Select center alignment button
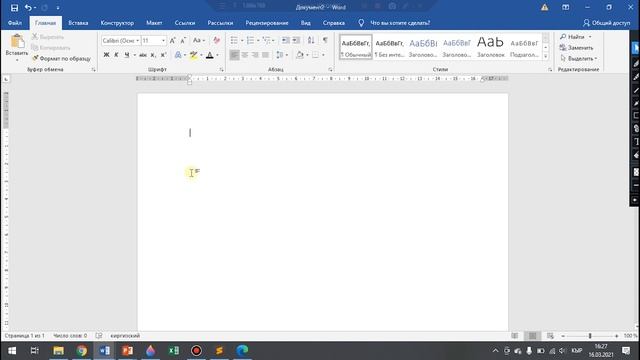Screen dimensions: 640x360 tap(244, 55)
